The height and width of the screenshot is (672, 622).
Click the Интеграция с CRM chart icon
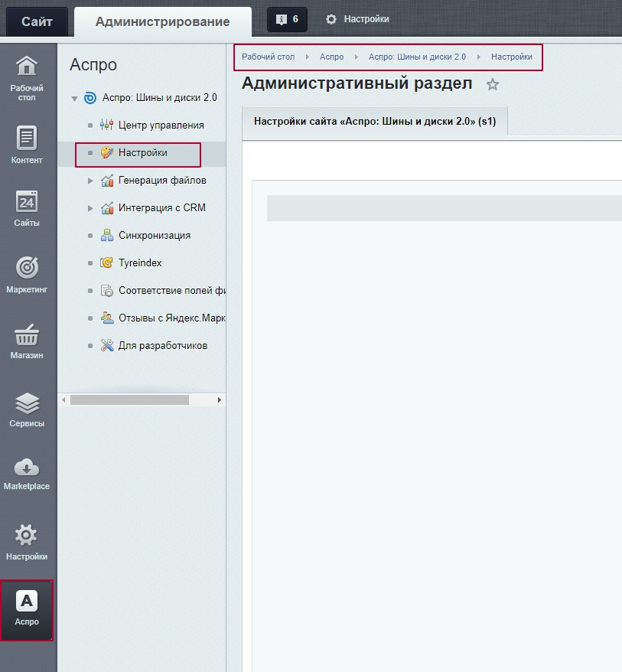pyautogui.click(x=106, y=208)
